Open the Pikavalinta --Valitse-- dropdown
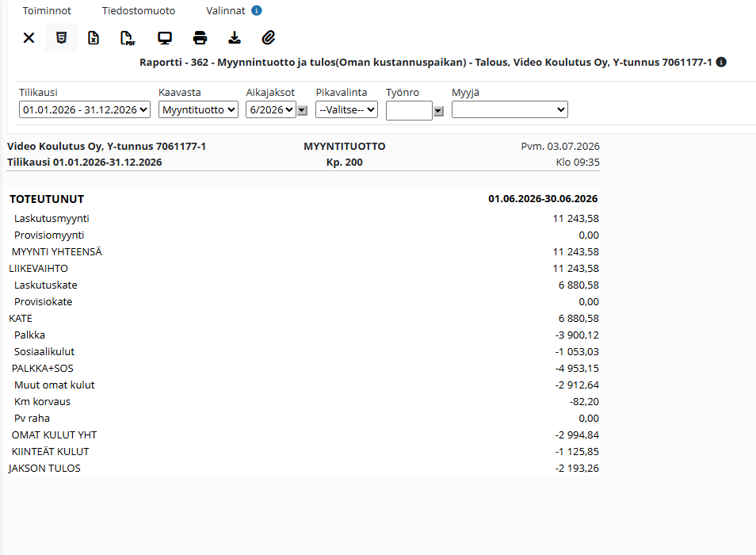 pyautogui.click(x=346, y=109)
